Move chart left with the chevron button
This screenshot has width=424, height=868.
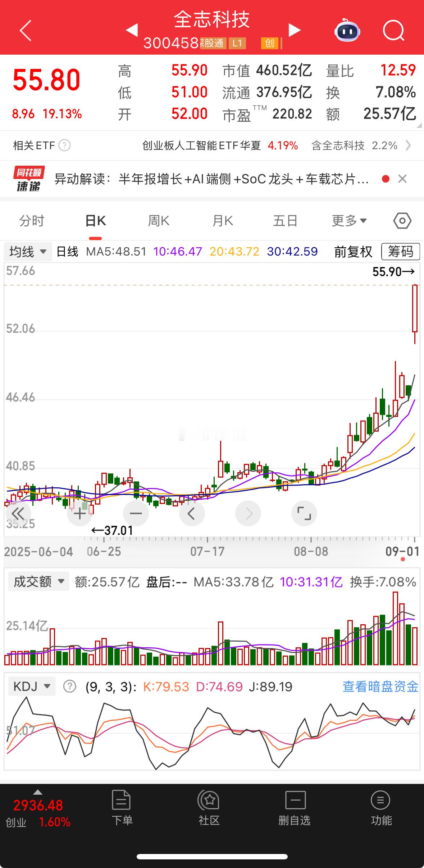[x=192, y=514]
